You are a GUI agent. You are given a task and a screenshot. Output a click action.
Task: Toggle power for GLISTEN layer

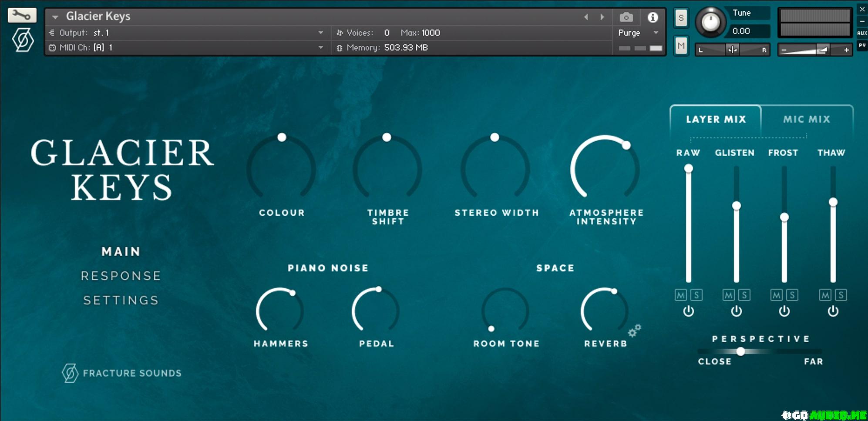[x=736, y=311]
